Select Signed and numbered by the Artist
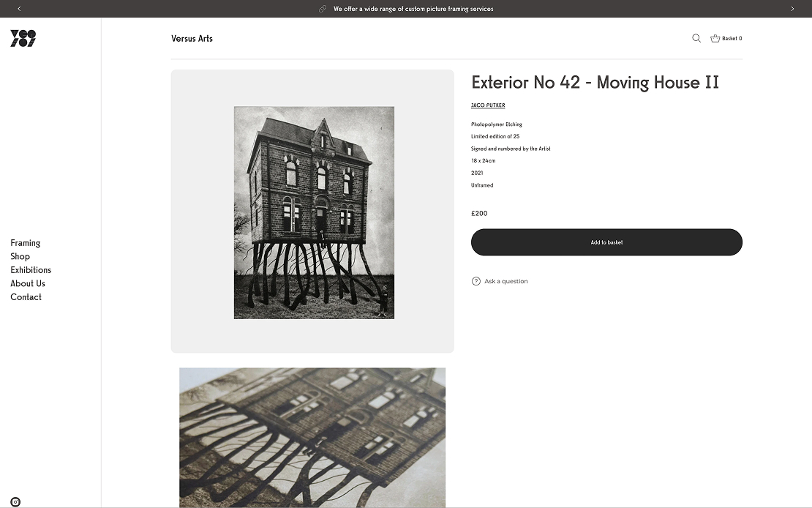Viewport: 812px width, 508px height. click(x=511, y=149)
